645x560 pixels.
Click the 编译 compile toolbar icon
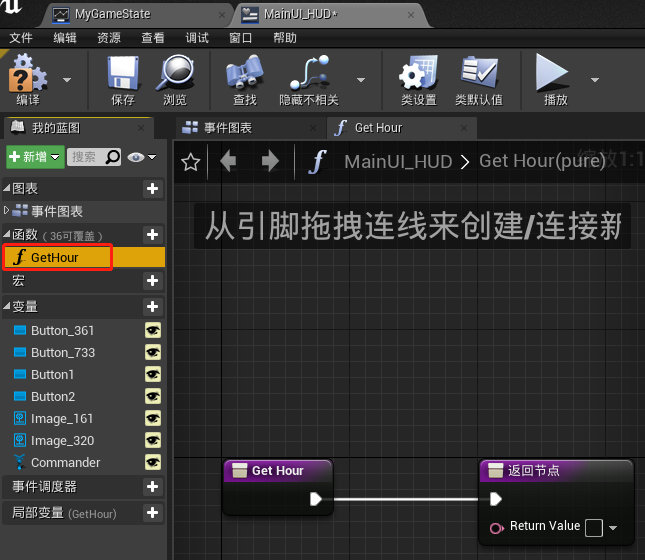pyautogui.click(x=28, y=79)
